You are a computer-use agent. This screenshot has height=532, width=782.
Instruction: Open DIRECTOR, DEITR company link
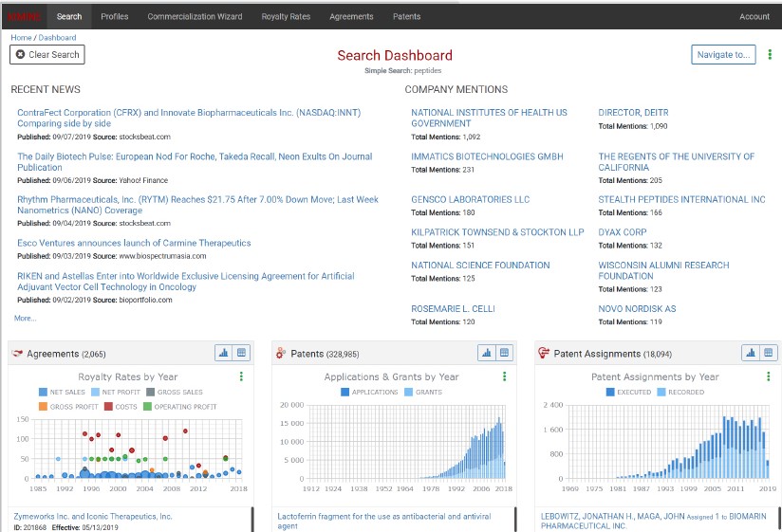click(x=633, y=113)
